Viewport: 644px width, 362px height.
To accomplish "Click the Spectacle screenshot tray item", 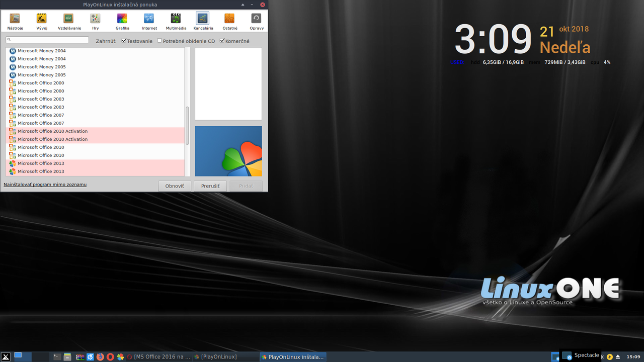I will pyautogui.click(x=581, y=355).
